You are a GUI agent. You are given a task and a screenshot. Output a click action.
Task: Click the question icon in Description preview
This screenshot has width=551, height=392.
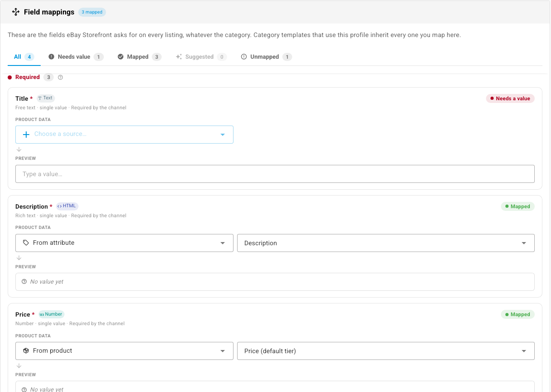(24, 282)
